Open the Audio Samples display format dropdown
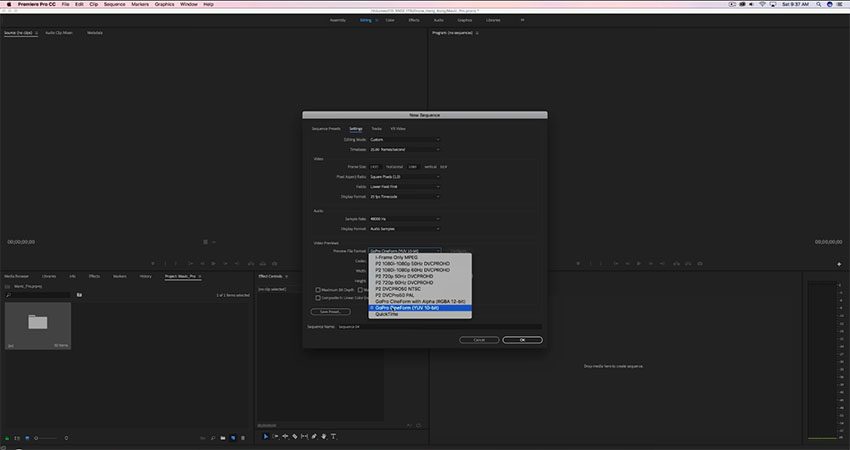Image resolution: width=850 pixels, height=450 pixels. pos(404,229)
